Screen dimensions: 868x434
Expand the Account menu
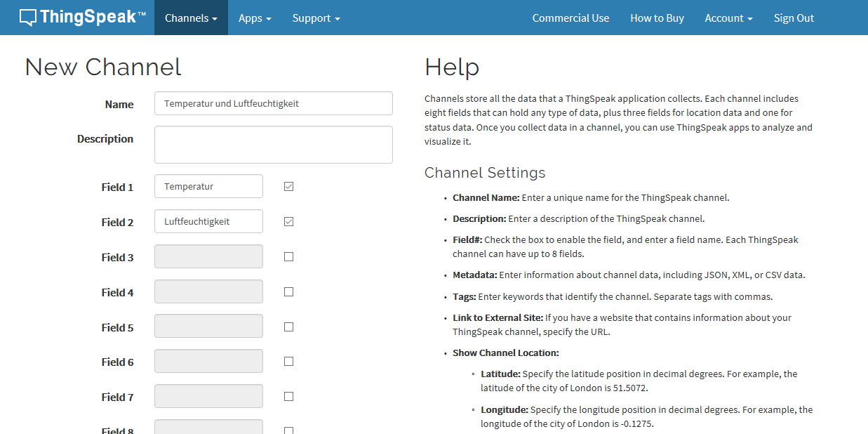point(728,18)
